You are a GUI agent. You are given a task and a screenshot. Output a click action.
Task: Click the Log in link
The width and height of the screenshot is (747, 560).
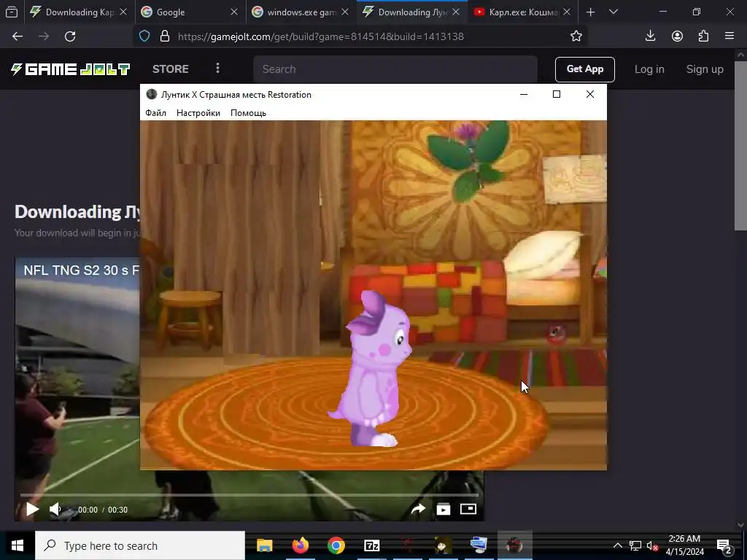pos(649,69)
